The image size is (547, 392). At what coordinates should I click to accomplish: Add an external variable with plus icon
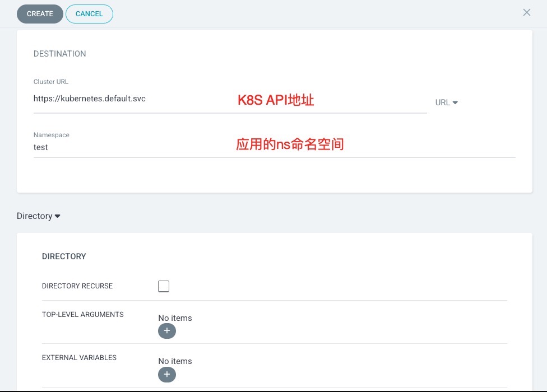pos(167,375)
